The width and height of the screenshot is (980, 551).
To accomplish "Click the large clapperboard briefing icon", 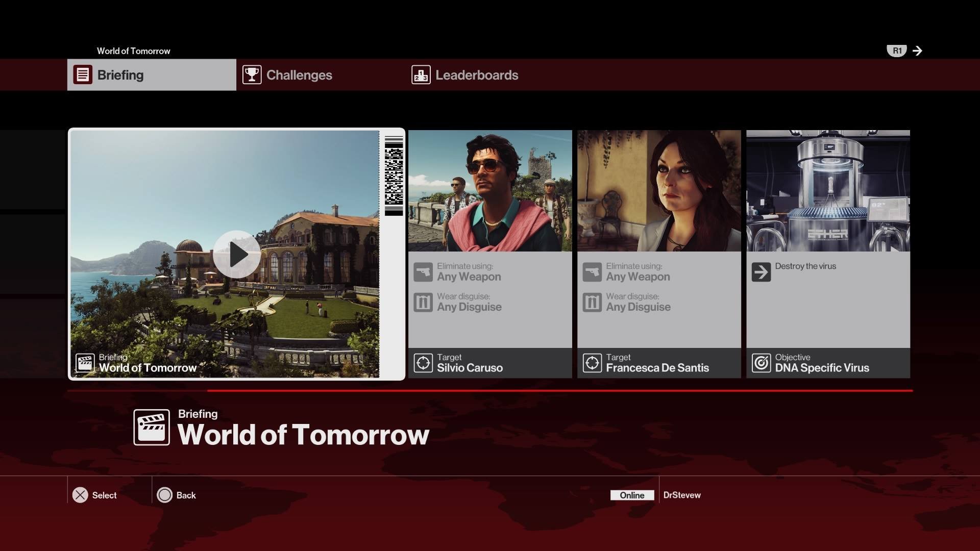I will [x=152, y=428].
